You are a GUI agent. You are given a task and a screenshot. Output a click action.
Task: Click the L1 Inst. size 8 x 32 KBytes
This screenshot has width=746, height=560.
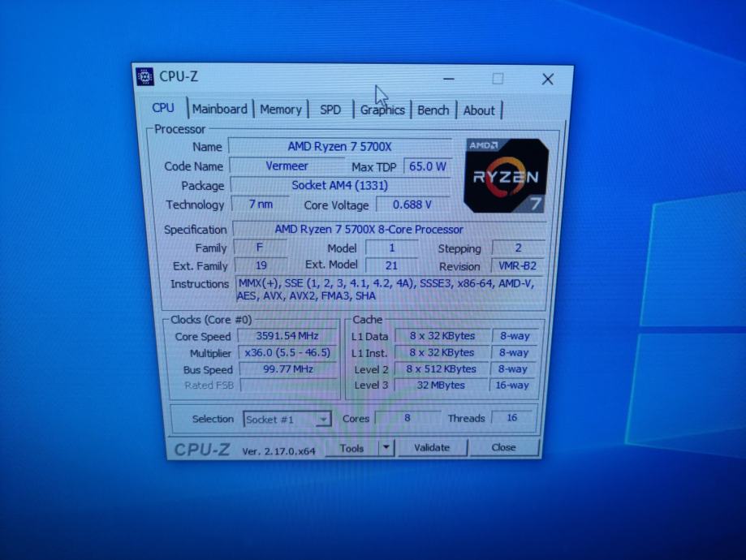(442, 352)
